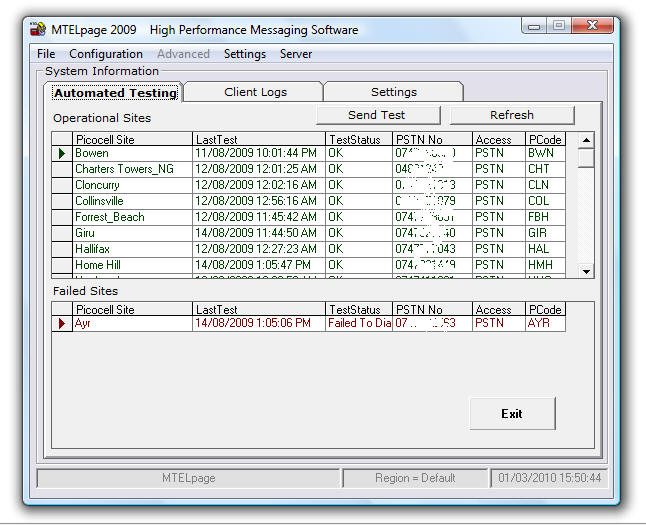Click the MTELpage app icon in title bar

pos(38,29)
